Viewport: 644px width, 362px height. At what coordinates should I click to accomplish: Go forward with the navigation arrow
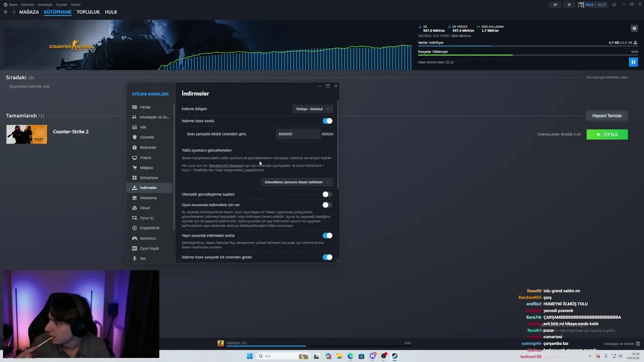point(13,12)
